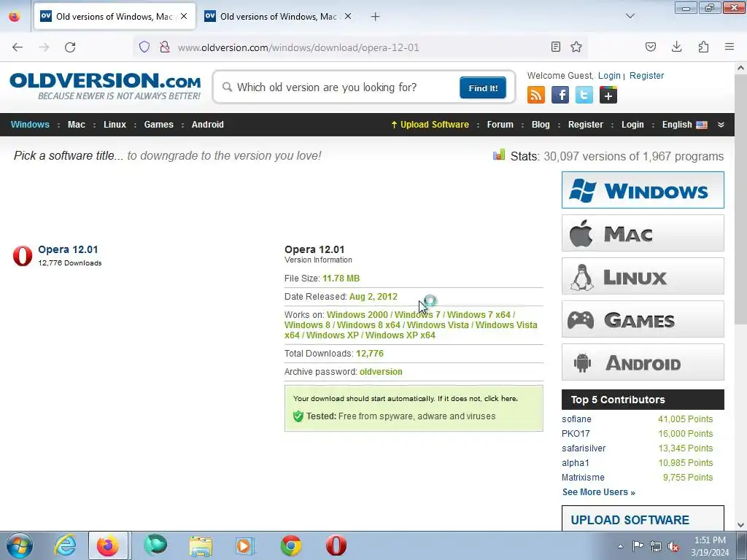
Task: Expand the nav bar double-chevron menu
Action: pyautogui.click(x=721, y=124)
